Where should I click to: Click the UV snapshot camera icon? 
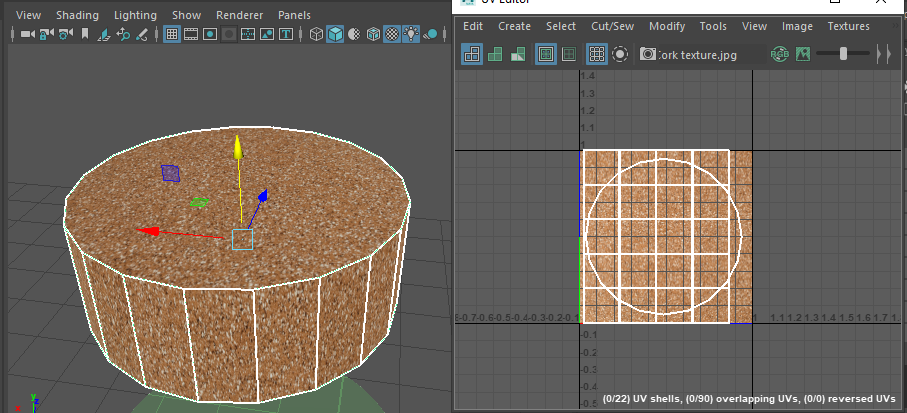click(x=648, y=54)
